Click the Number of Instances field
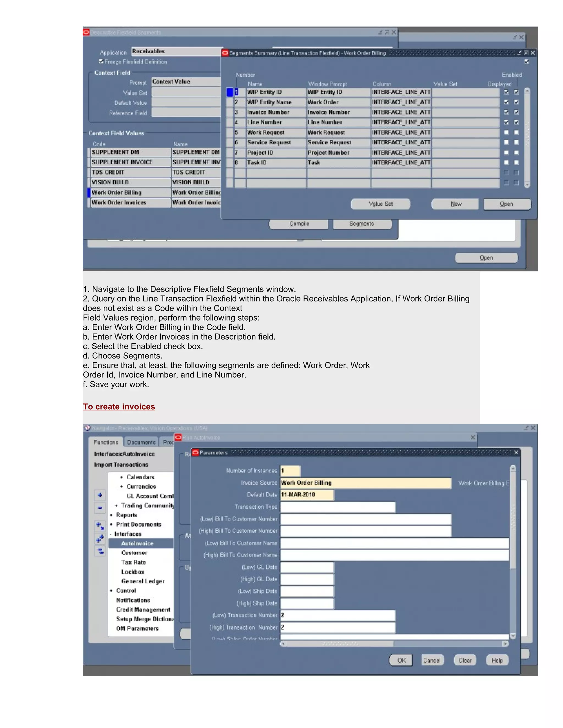Screen dimensions: 563x728 click(290, 471)
